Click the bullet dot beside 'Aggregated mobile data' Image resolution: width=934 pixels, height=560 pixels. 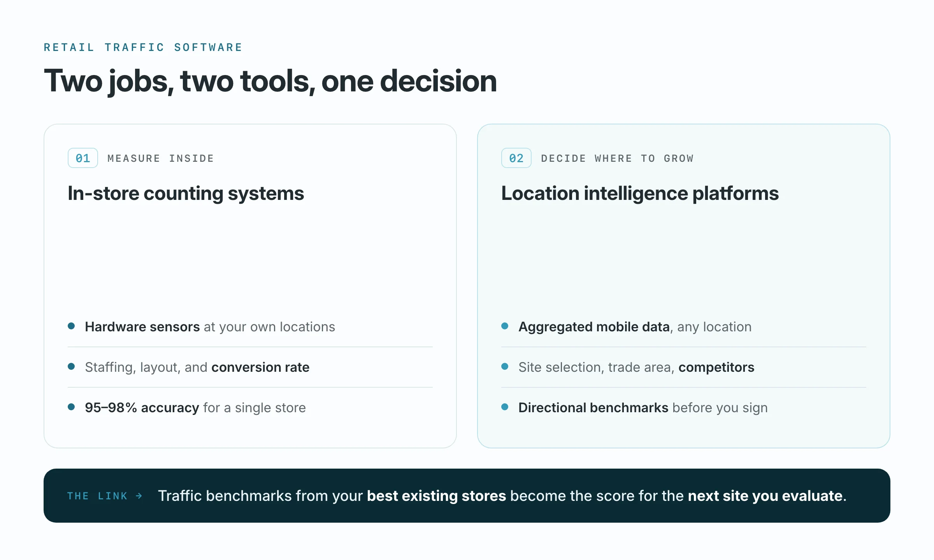pyautogui.click(x=505, y=326)
